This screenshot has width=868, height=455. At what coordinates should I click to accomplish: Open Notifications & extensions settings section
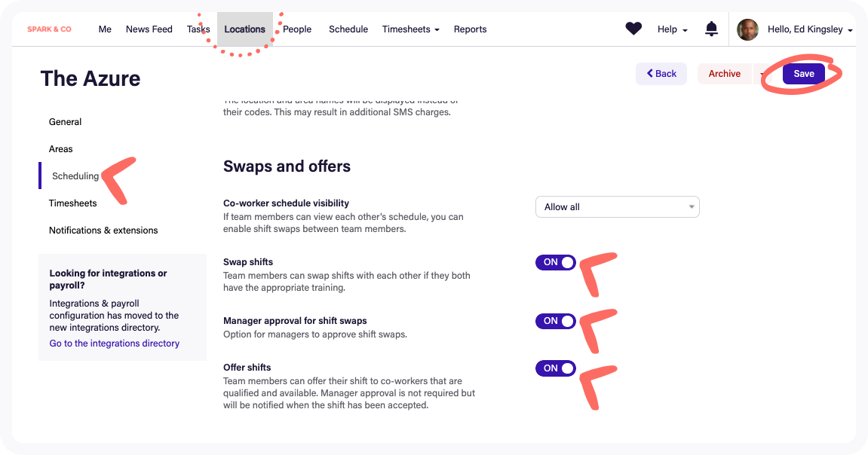click(x=103, y=231)
